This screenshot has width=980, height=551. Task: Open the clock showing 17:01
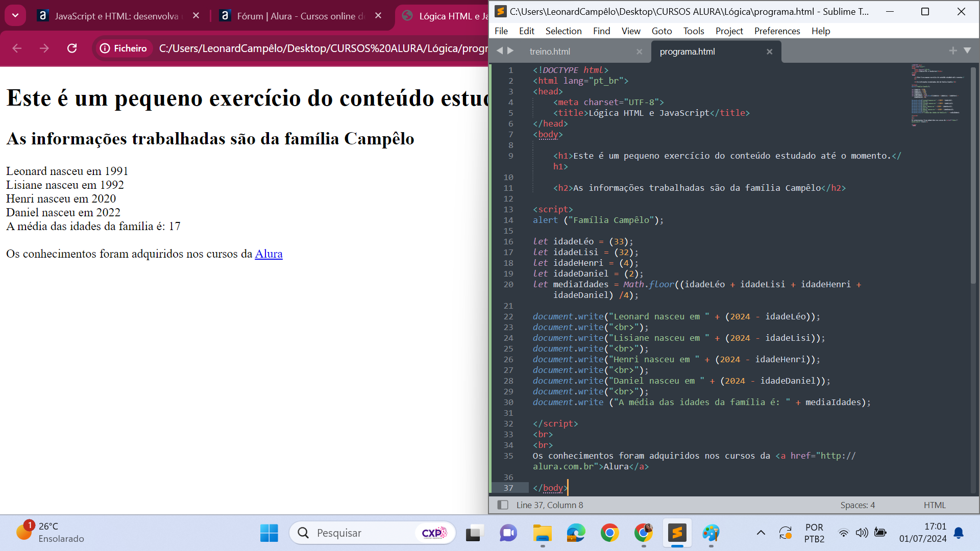[x=923, y=532]
